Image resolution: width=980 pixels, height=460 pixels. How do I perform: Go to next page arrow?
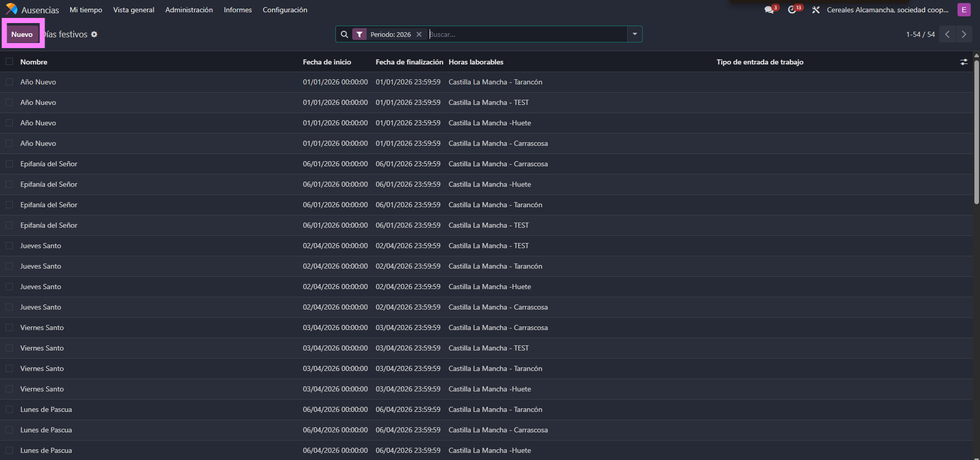point(964,34)
